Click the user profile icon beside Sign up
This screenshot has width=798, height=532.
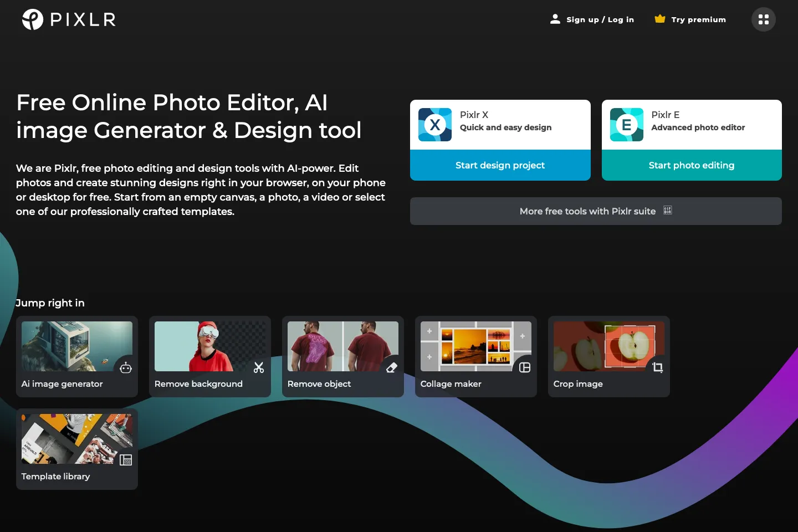(x=555, y=19)
